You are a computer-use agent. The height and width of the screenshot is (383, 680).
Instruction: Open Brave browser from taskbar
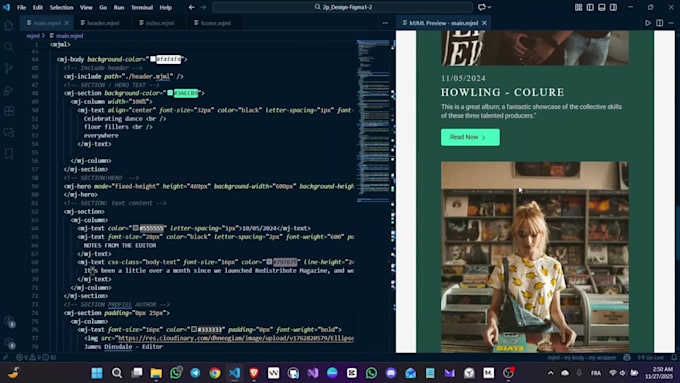point(254,373)
